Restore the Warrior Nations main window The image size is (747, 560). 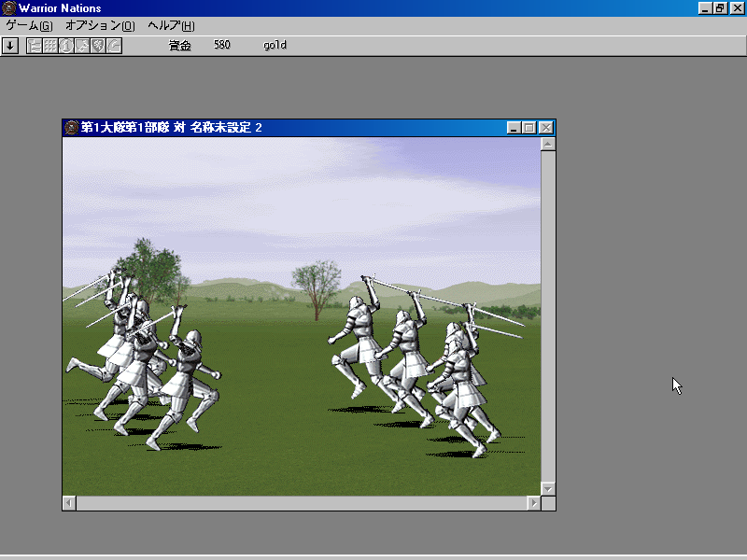pos(721,8)
